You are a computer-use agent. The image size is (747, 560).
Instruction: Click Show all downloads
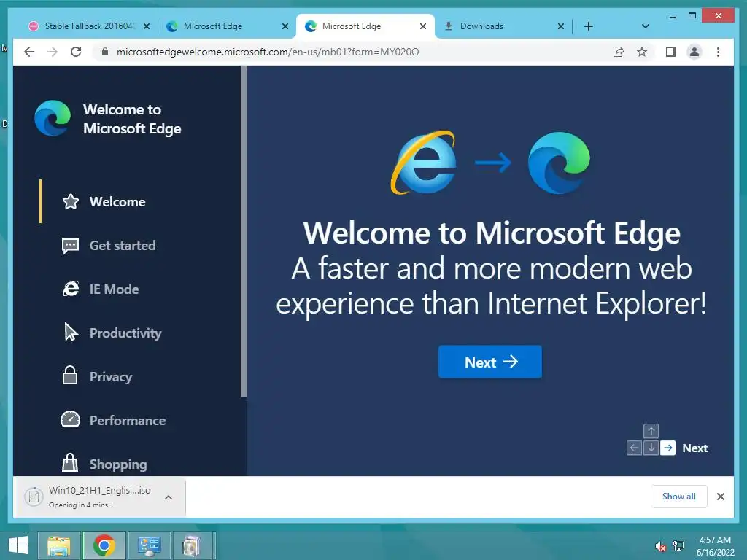pos(678,497)
